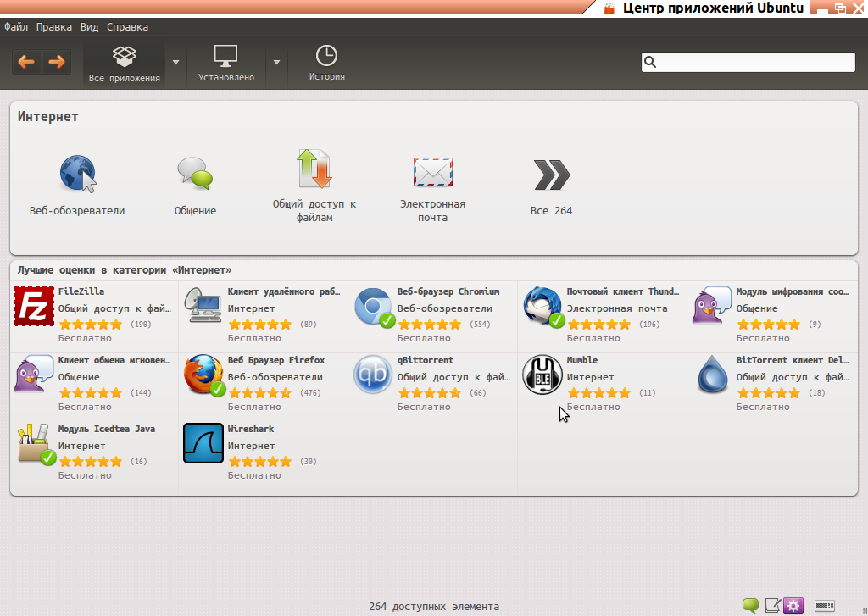Select the FileZilla app icon
Image resolution: width=868 pixels, height=616 pixels.
pos(34,306)
